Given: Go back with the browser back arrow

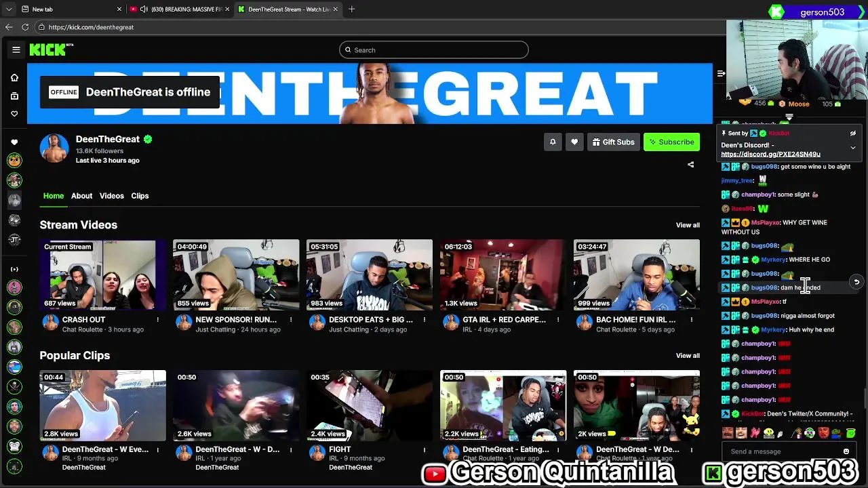Looking at the screenshot, I should click(x=9, y=27).
